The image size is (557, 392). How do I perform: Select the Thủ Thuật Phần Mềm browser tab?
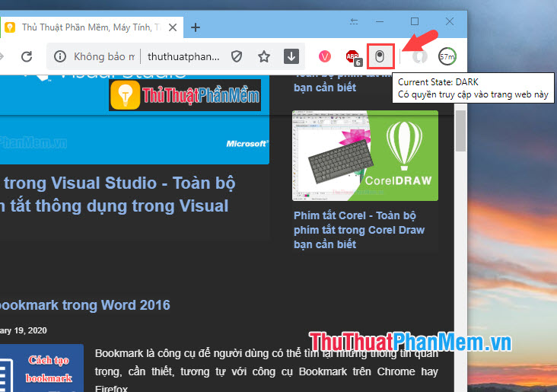[x=91, y=27]
